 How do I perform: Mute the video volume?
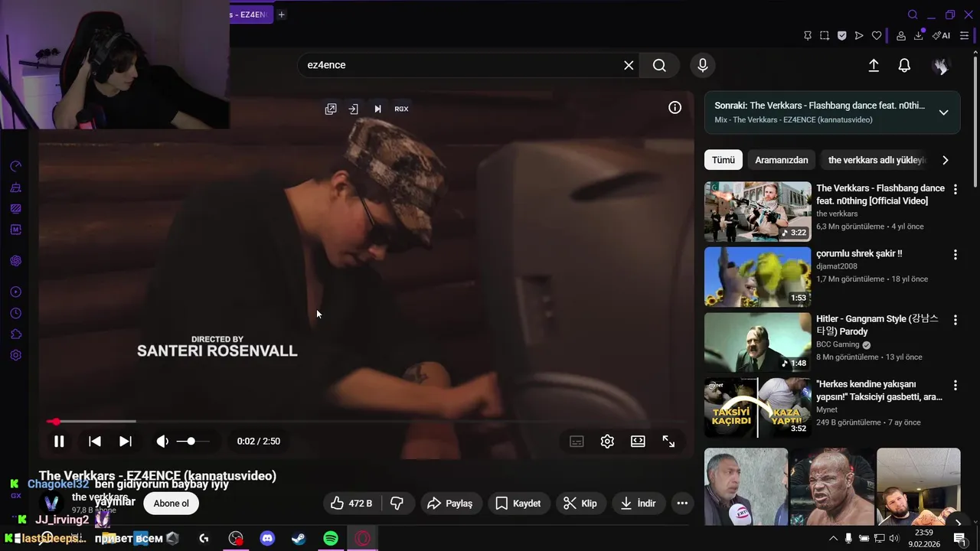pyautogui.click(x=162, y=442)
